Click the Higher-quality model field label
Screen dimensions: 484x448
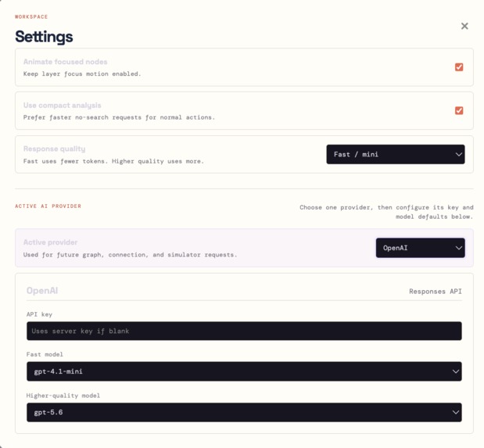[x=63, y=396]
